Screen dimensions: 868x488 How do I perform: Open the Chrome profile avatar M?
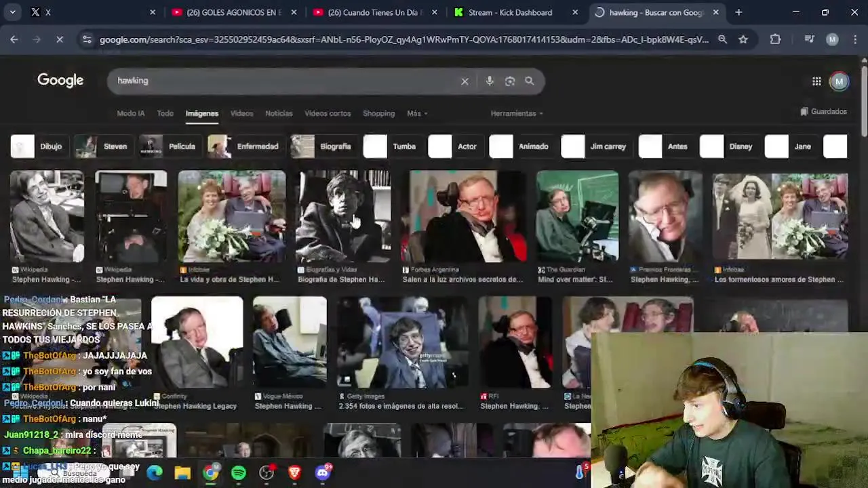(x=832, y=39)
